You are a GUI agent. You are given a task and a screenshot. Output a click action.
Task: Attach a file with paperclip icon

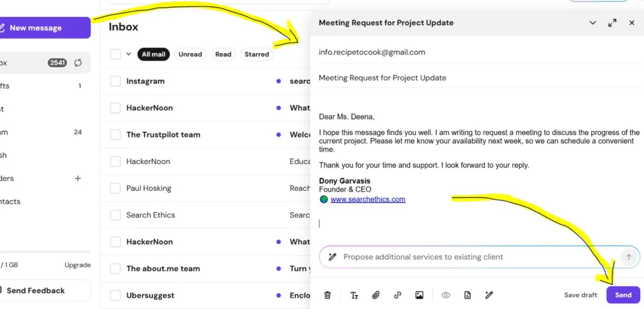[376, 295]
